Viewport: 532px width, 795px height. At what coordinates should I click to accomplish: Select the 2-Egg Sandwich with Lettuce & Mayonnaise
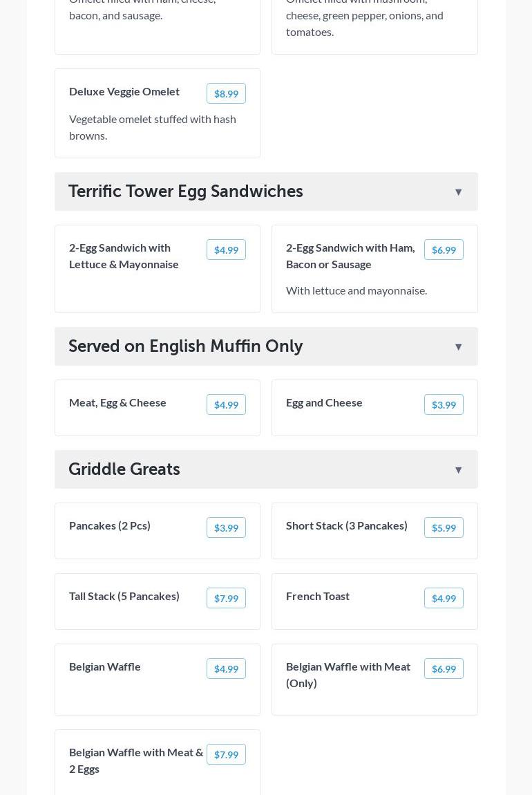point(124,256)
